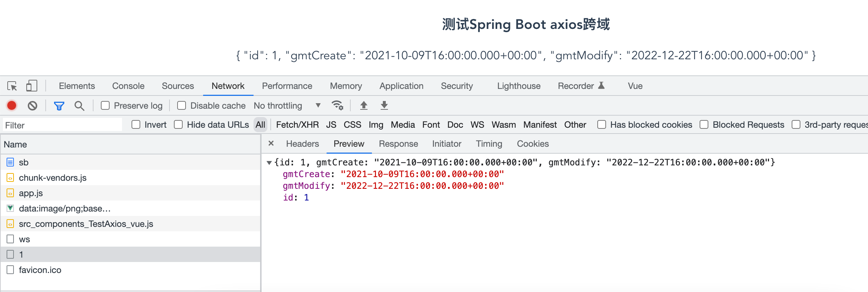
Task: Select the Network tab
Action: point(228,86)
